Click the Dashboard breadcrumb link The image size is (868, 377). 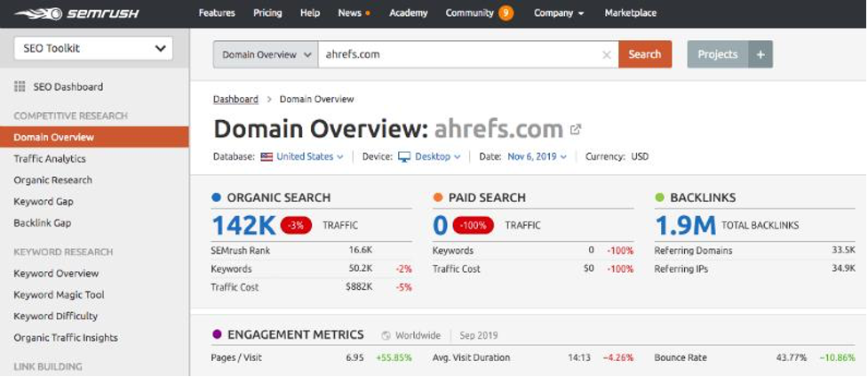(x=235, y=100)
